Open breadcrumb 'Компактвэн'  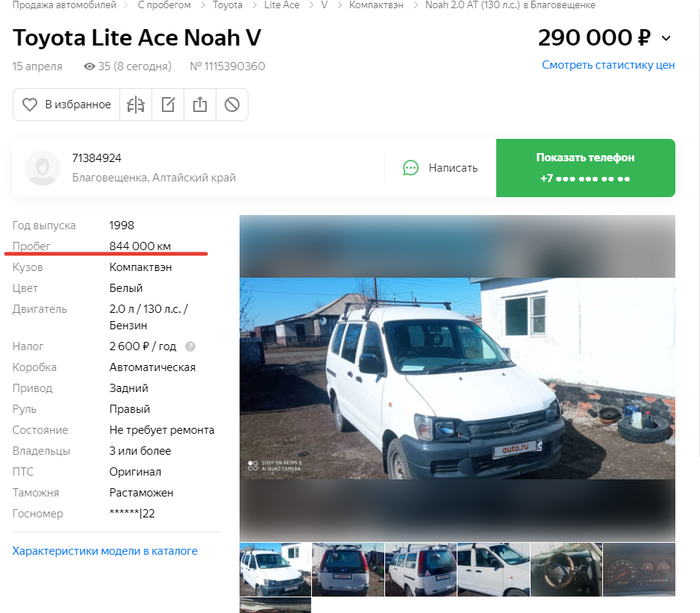[x=376, y=5]
